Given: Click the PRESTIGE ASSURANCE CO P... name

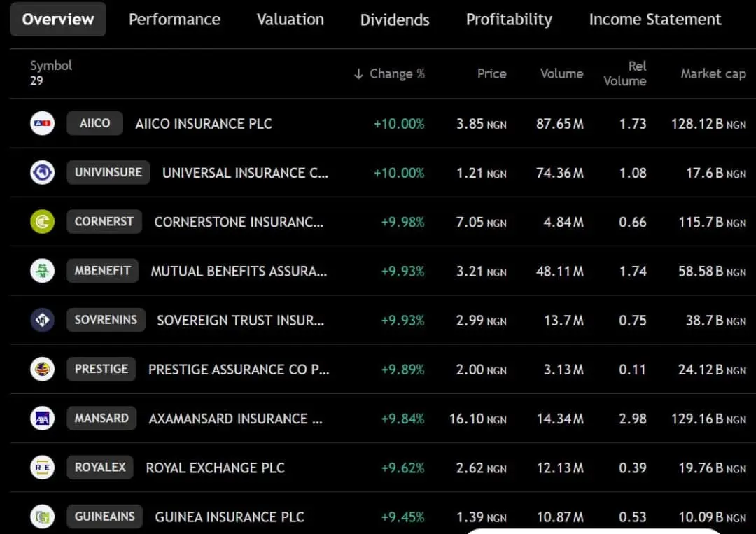Looking at the screenshot, I should (239, 370).
